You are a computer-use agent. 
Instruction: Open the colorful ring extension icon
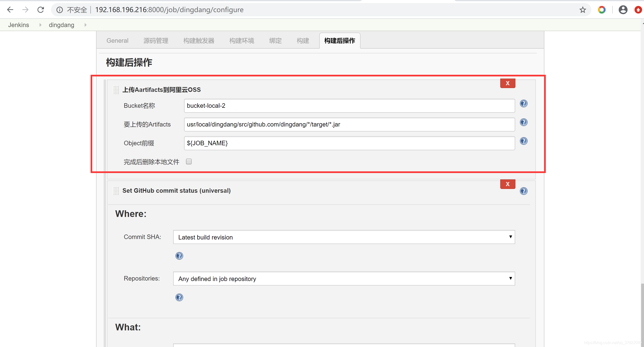(602, 10)
